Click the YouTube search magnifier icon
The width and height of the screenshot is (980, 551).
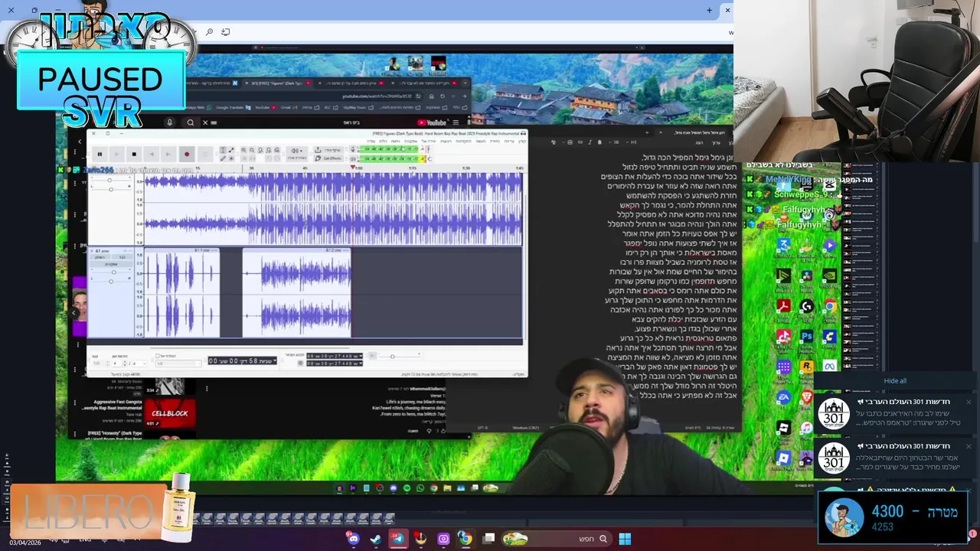pos(191,122)
